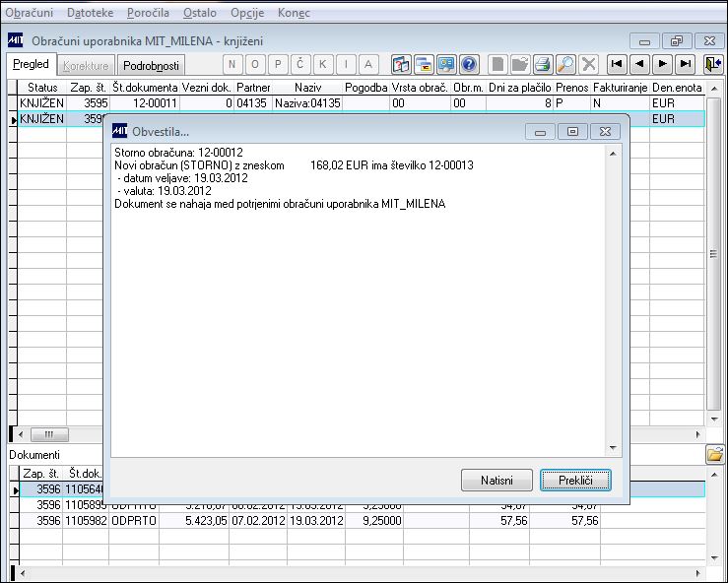The height and width of the screenshot is (583, 728).
Task: Select the Pregled tab
Action: [x=31, y=64]
